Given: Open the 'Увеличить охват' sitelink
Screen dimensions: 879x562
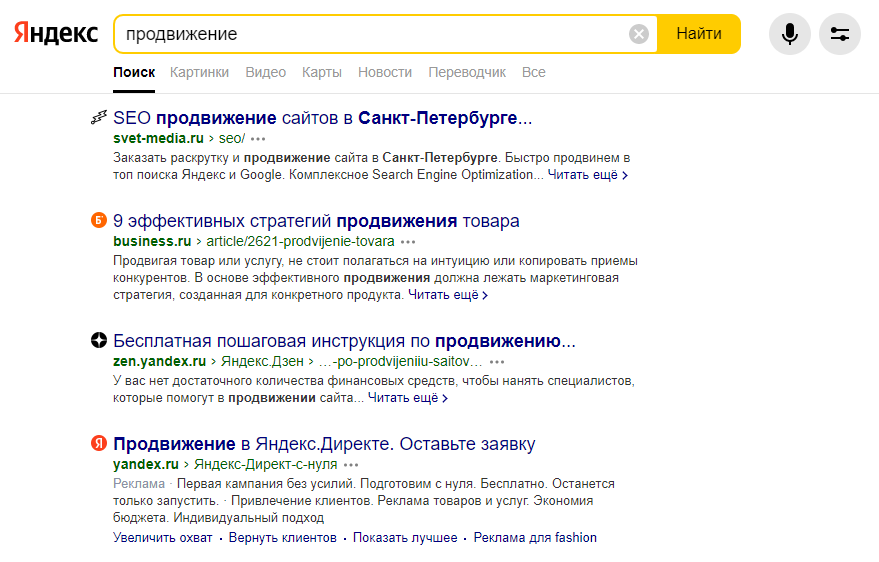Looking at the screenshot, I should [x=163, y=538].
